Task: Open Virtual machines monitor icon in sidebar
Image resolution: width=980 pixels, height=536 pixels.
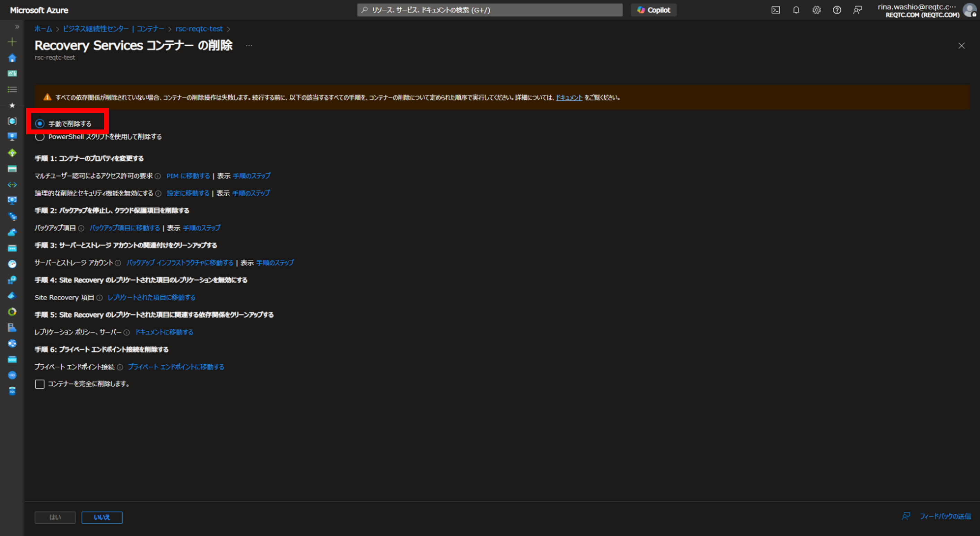Action: (x=12, y=137)
